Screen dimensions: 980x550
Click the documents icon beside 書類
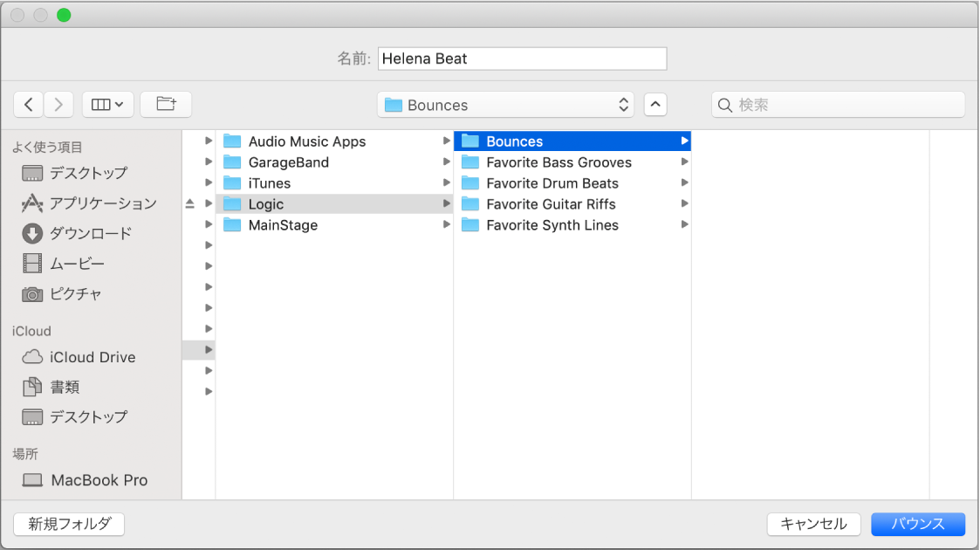[x=32, y=387]
